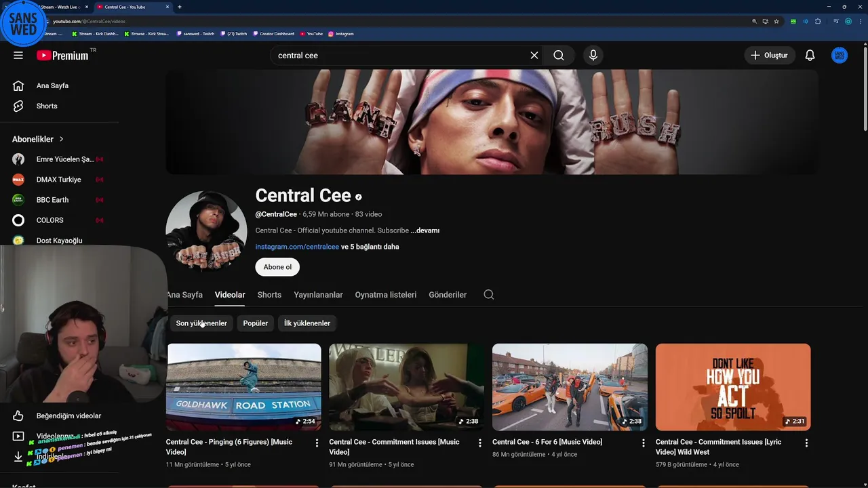The height and width of the screenshot is (488, 868).
Task: Clear the search box with the X
Action: (x=534, y=56)
